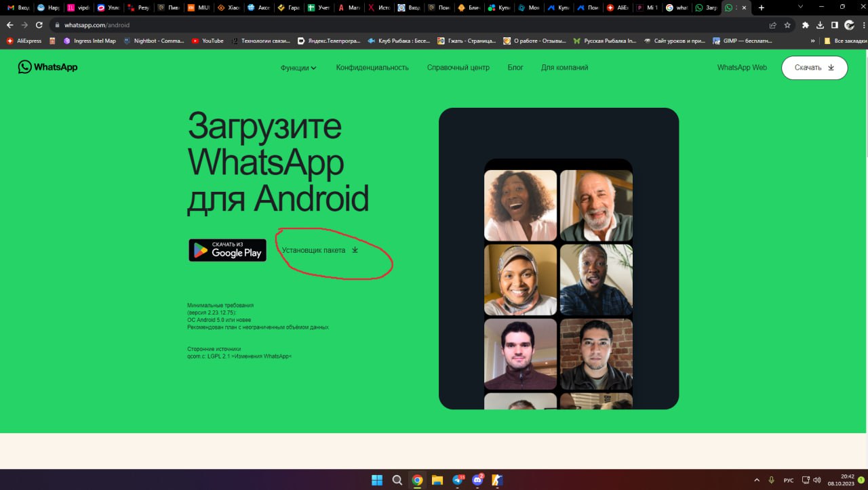Viewport: 868px width, 490px height.
Task: Open Конфиденциальность in the header menu
Action: pyautogui.click(x=372, y=68)
